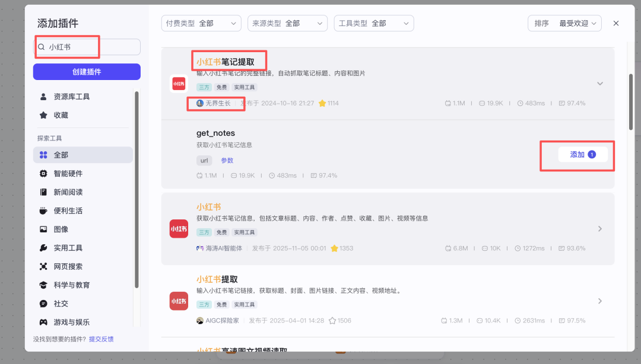The width and height of the screenshot is (641, 364).
Task: Click the four-dot grid icon beside 全部
Action: pyautogui.click(x=43, y=155)
